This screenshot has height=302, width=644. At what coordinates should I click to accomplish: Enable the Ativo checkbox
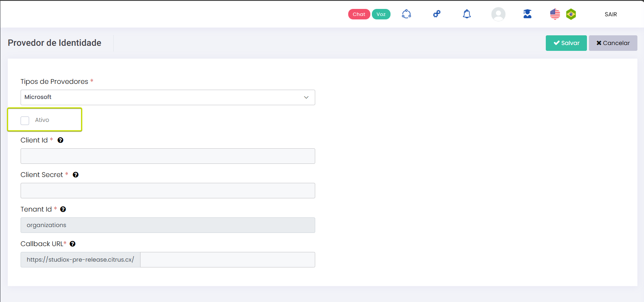[25, 120]
